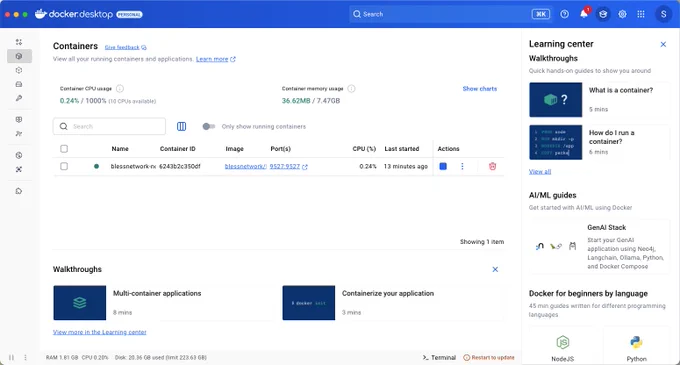Viewport: 680px width, 365px height.
Task: Click the info icon next to Container memory usage
Action: [351, 88]
